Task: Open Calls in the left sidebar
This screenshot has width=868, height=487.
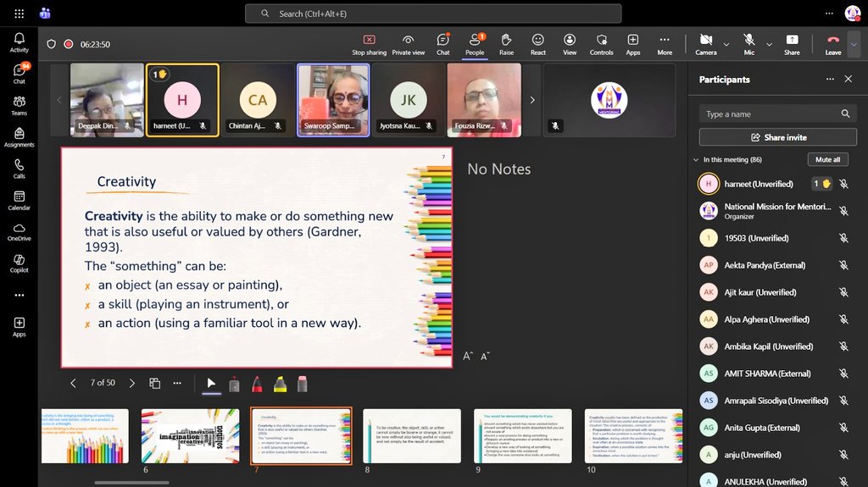Action: click(x=19, y=169)
